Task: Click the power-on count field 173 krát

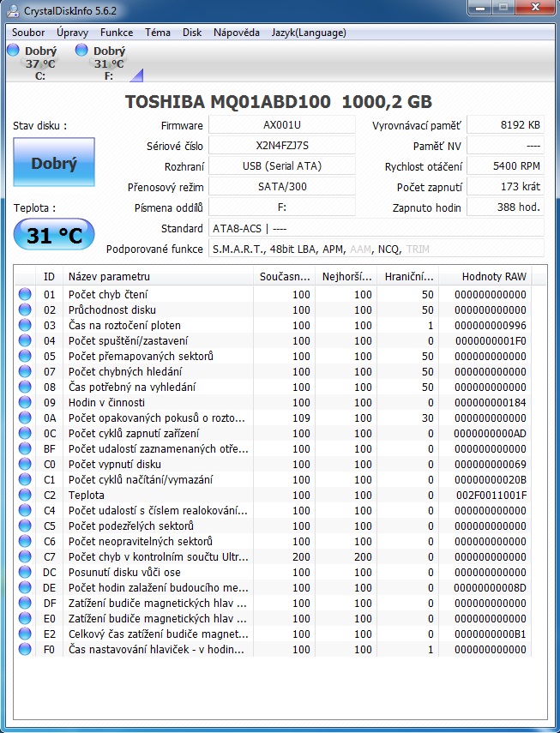Action: 506,187
